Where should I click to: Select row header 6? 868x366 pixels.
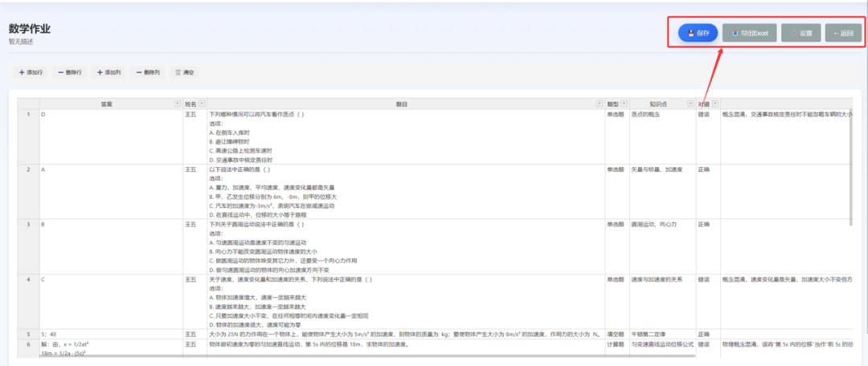pyautogui.click(x=28, y=348)
